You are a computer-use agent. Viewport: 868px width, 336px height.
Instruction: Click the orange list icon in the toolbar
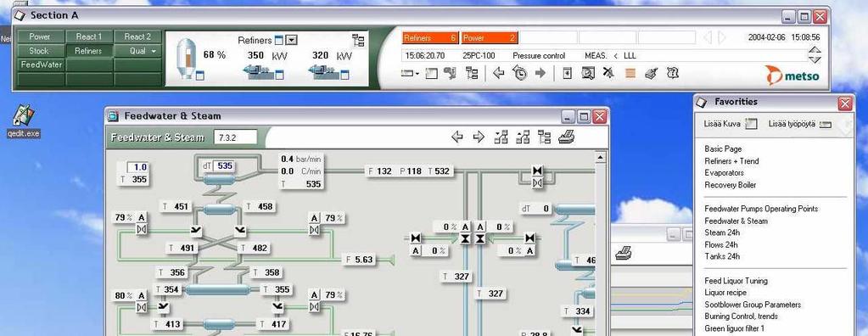click(630, 72)
